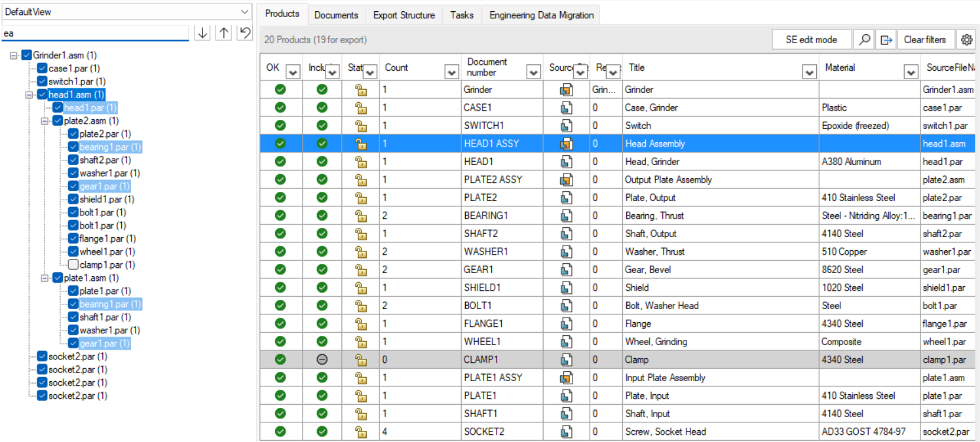980x442 pixels.
Task: Check the clamp1.par checkbox
Action: pyautogui.click(x=73, y=265)
